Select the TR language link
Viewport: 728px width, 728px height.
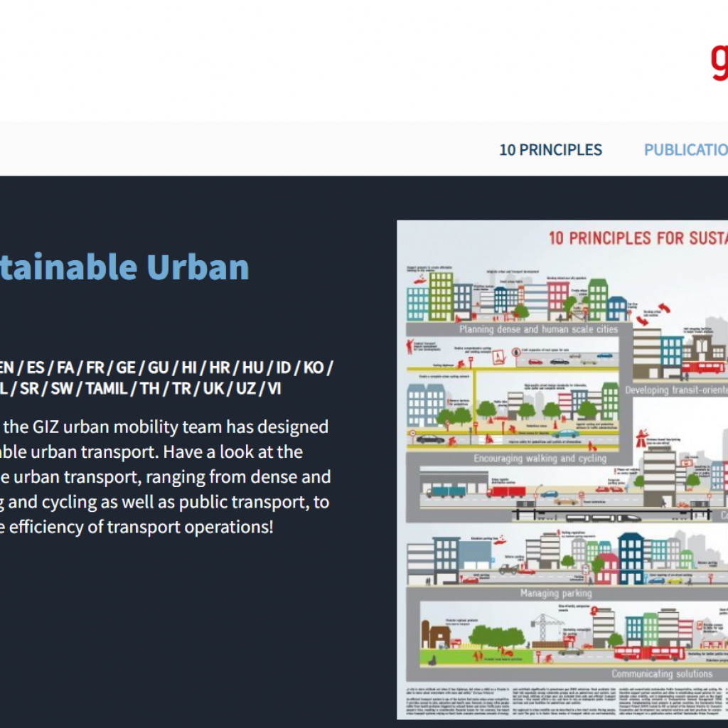pos(181,389)
